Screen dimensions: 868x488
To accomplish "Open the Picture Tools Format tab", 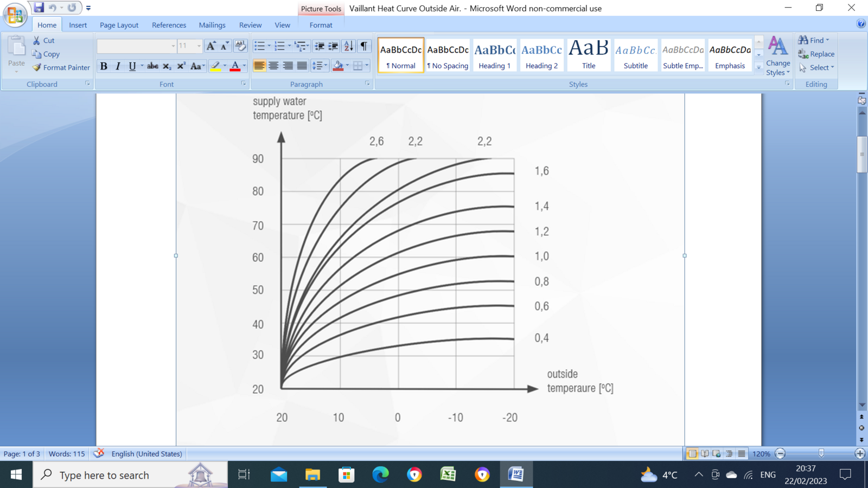I will click(321, 25).
